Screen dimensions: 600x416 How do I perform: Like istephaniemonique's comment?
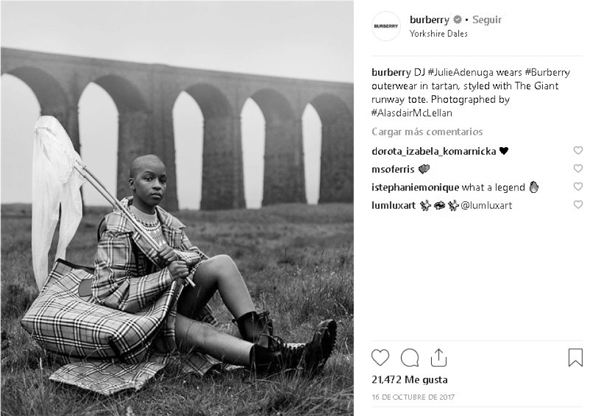pos(578,186)
